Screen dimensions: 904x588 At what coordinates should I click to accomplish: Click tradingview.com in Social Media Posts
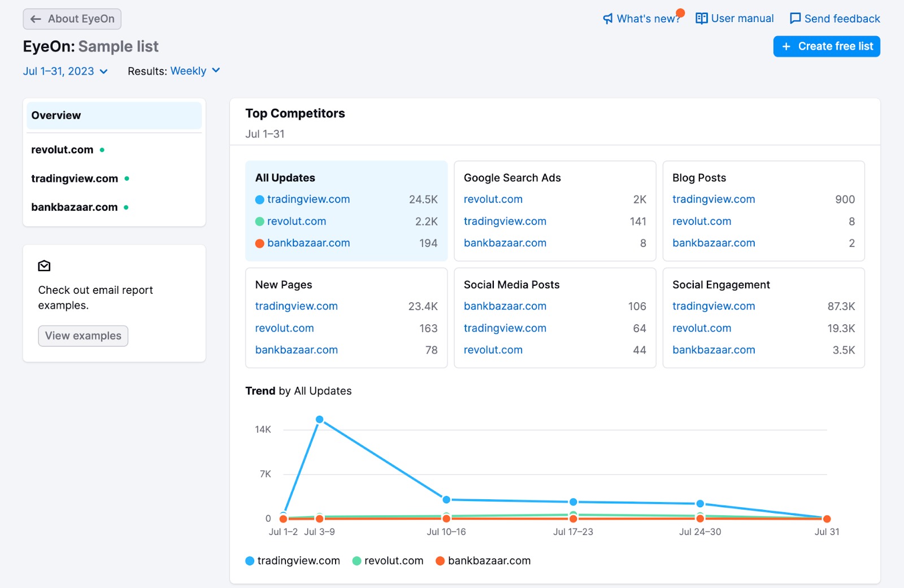click(505, 328)
